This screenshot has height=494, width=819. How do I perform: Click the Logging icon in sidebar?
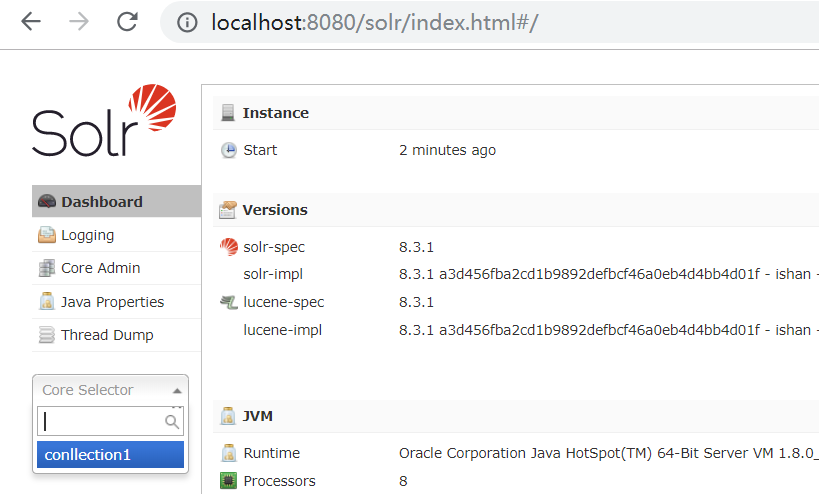[x=47, y=236]
